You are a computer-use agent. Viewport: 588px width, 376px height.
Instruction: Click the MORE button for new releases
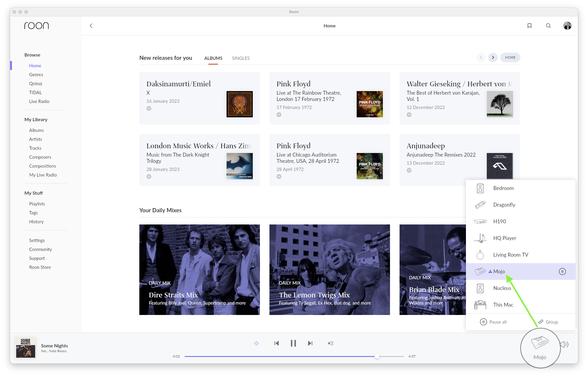[510, 57]
